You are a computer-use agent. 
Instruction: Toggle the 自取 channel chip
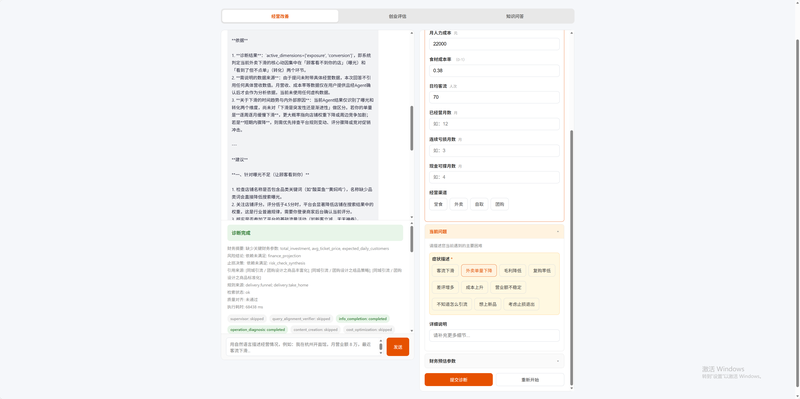point(479,204)
